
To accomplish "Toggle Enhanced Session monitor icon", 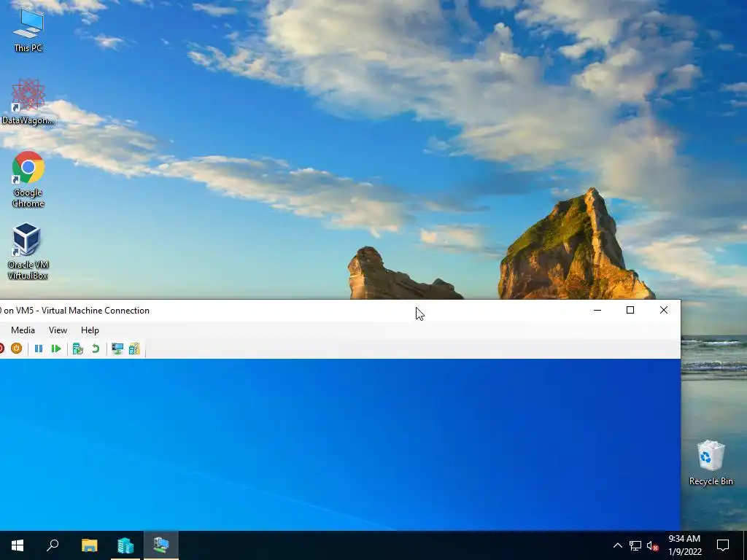I will (x=117, y=349).
